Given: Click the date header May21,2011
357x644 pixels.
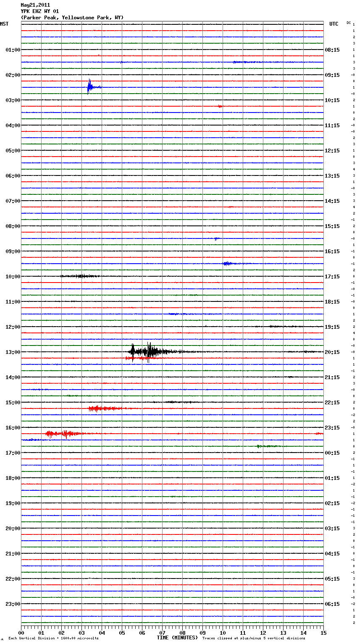Looking at the screenshot, I should point(35,5).
